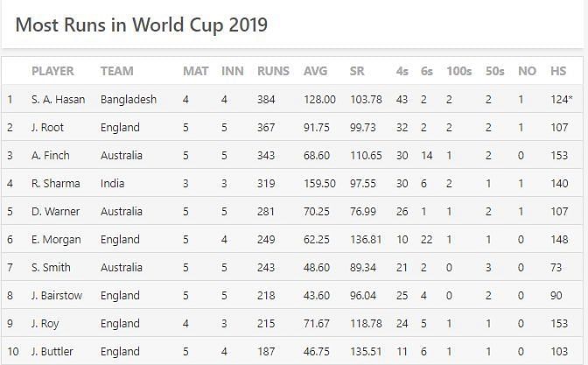Click J. Buttler player name
The width and height of the screenshot is (588, 365).
(52, 352)
